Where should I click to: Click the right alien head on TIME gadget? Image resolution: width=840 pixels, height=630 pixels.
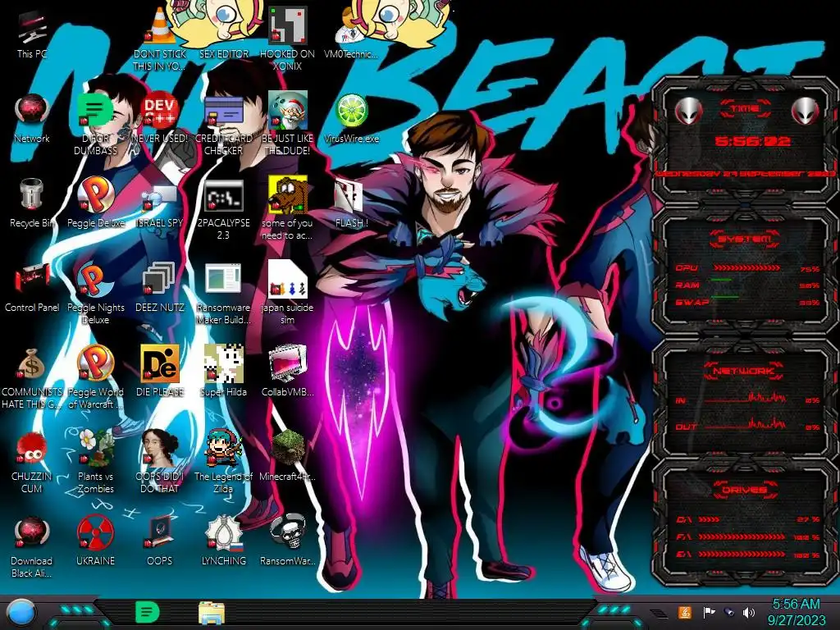click(x=806, y=112)
